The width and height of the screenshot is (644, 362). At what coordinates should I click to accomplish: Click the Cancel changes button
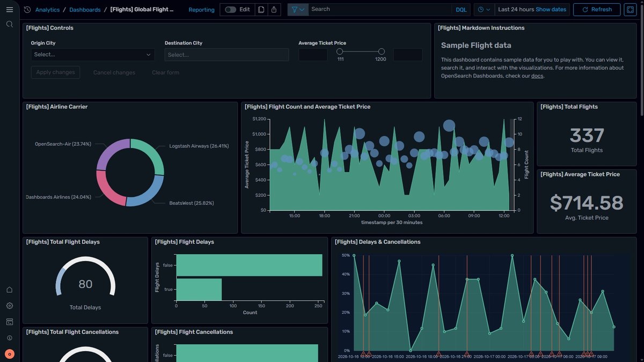coord(114,72)
